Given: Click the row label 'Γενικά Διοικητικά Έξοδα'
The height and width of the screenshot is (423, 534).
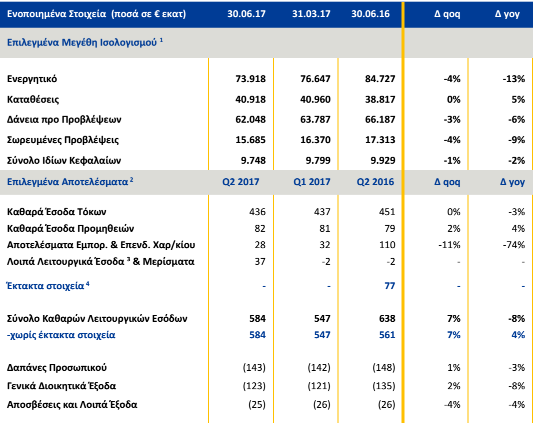Looking at the screenshot, I should pos(62,386).
